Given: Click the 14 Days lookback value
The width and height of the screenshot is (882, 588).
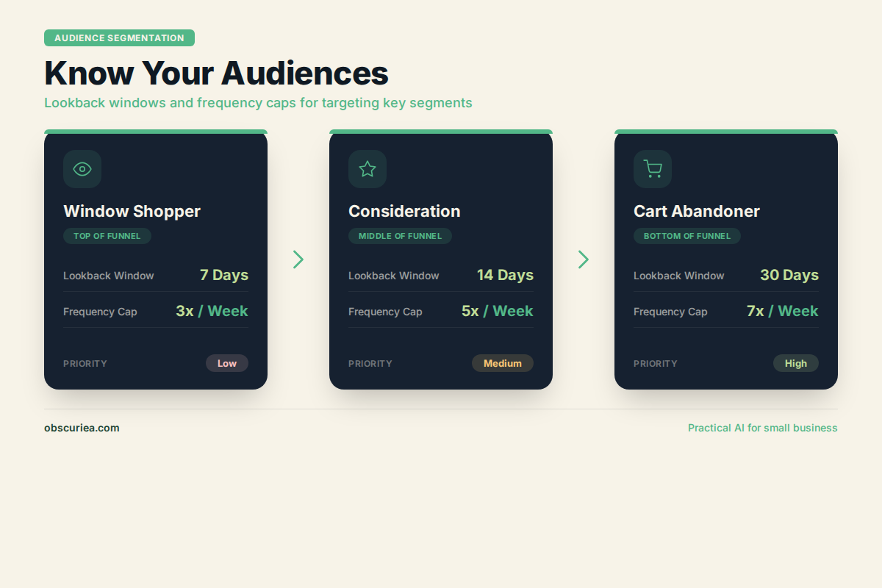Looking at the screenshot, I should click(505, 275).
